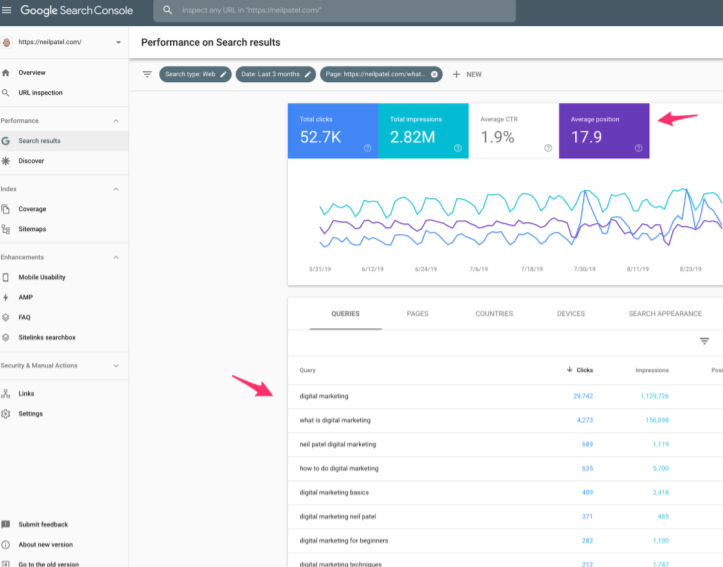The width and height of the screenshot is (723, 567).
Task: Select 'digital marketing for beginners' query
Action: (x=505, y=541)
